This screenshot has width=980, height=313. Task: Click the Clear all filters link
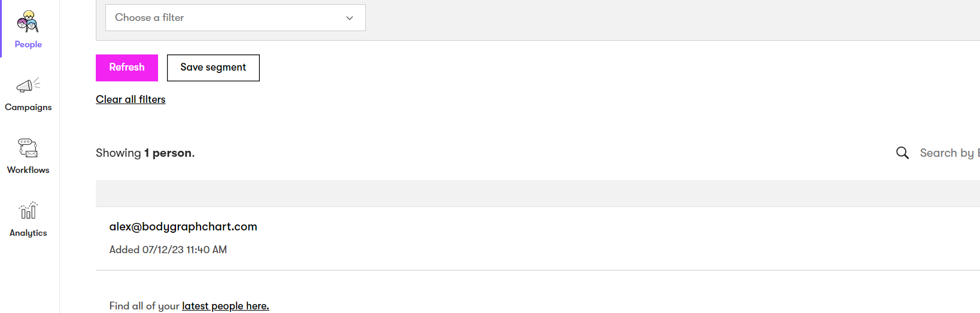[131, 99]
